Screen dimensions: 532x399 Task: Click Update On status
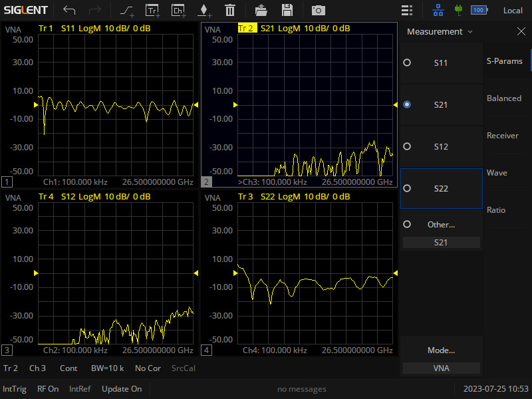click(x=122, y=389)
